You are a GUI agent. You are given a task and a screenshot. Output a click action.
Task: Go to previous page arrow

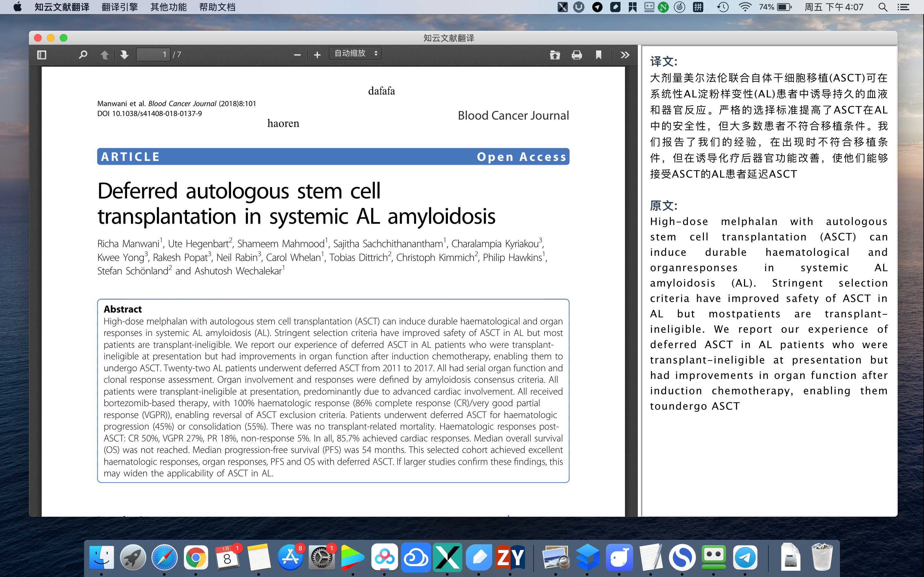104,55
